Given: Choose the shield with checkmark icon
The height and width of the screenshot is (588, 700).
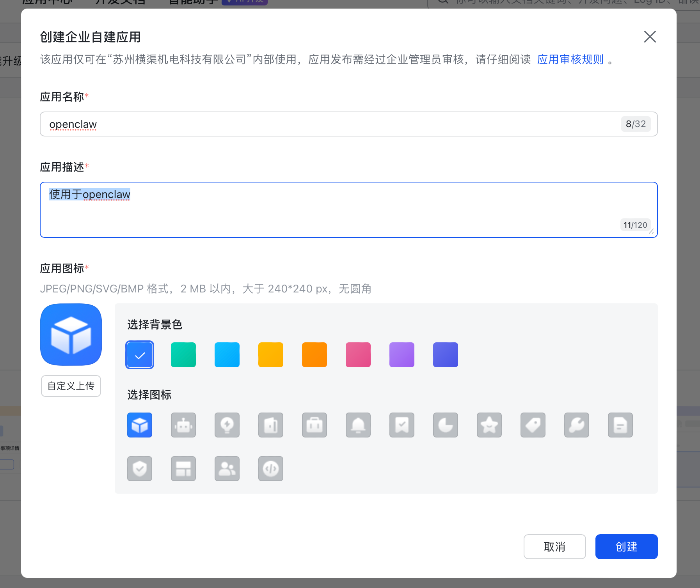Looking at the screenshot, I should (x=139, y=469).
